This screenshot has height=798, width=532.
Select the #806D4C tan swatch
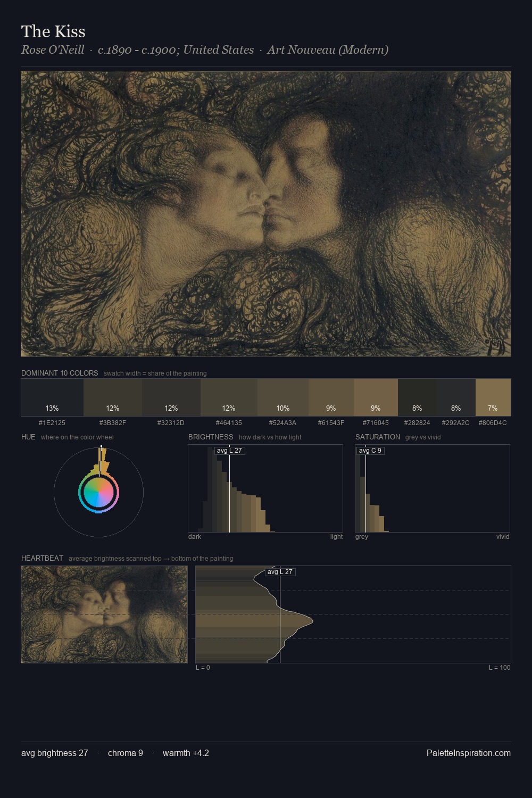tap(493, 397)
